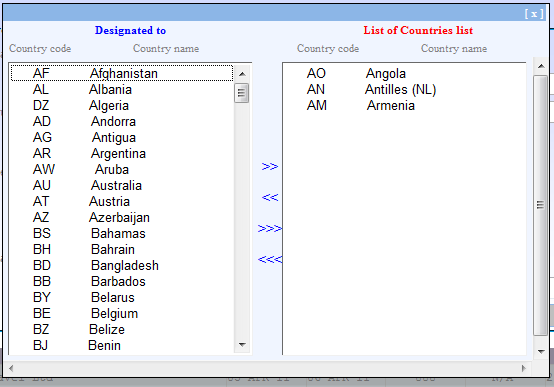Click the dialog's vertical scroll up arrow
Image resolution: width=554 pixels, height=387 pixels.
click(541, 66)
